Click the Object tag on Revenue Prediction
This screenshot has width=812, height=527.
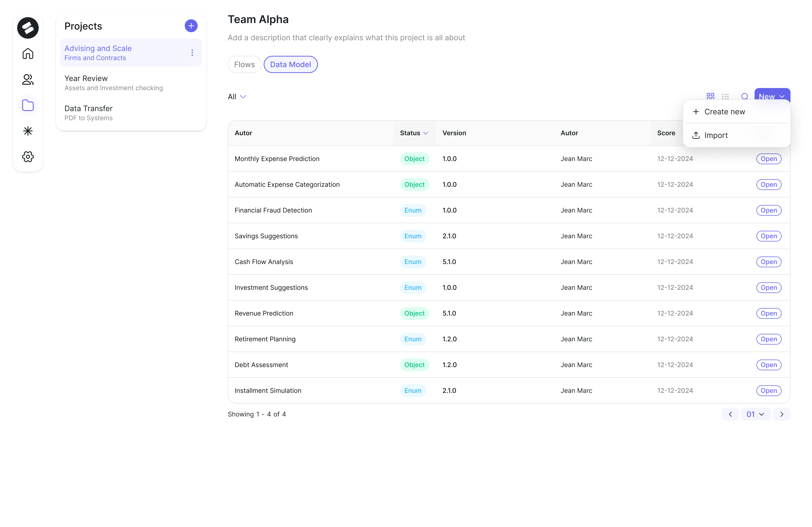415,313
